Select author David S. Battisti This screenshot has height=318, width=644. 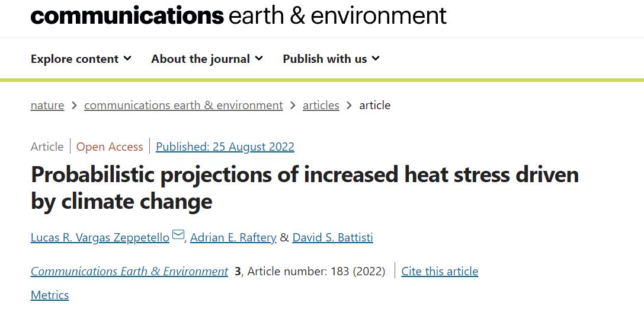(332, 237)
